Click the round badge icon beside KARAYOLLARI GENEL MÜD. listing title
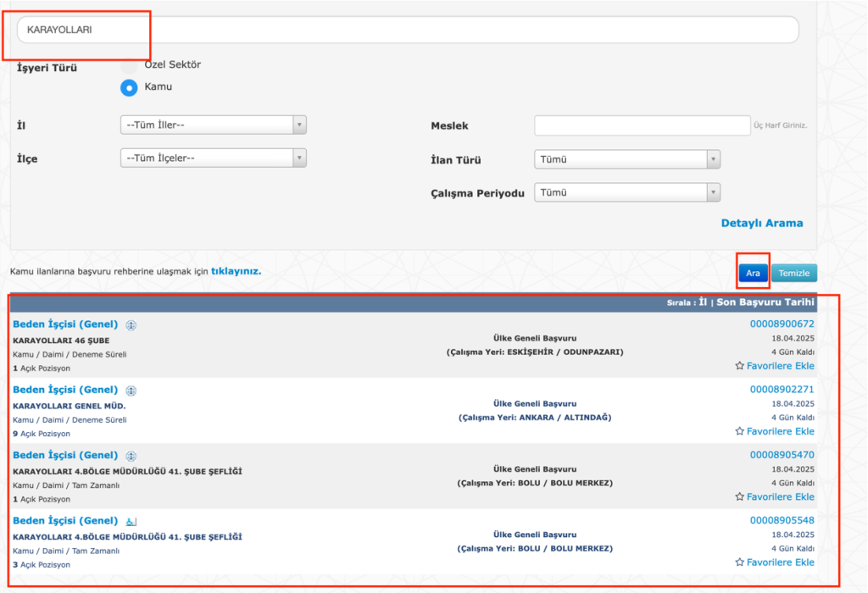 (x=131, y=391)
